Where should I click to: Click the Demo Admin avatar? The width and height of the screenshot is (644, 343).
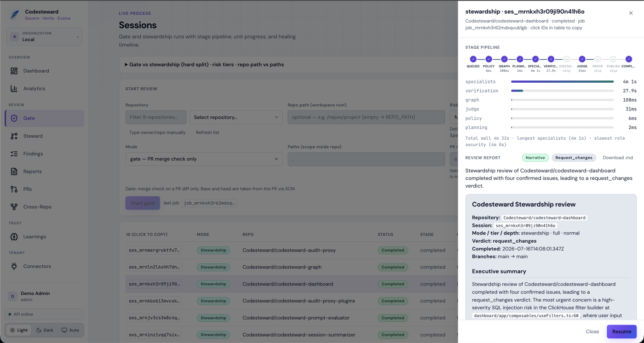tap(13, 297)
